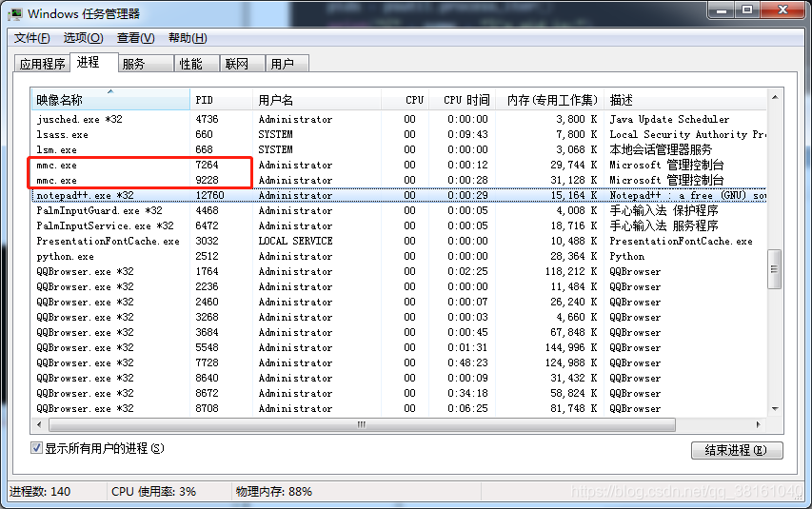Click the vertical scrollbar thumb
This screenshot has width=812, height=509.
(775, 269)
